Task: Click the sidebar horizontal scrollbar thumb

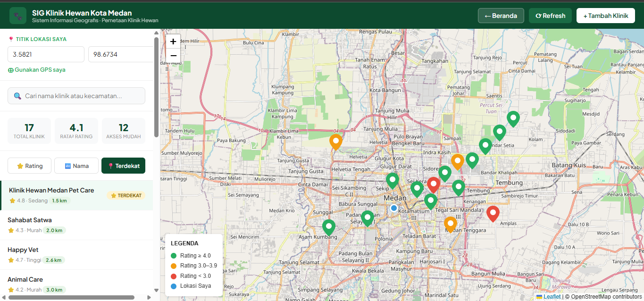Action: click(71, 297)
